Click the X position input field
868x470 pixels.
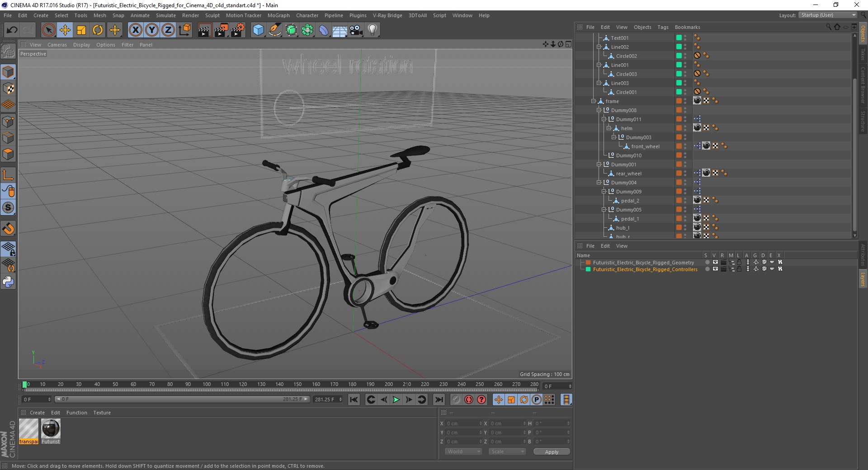point(464,423)
